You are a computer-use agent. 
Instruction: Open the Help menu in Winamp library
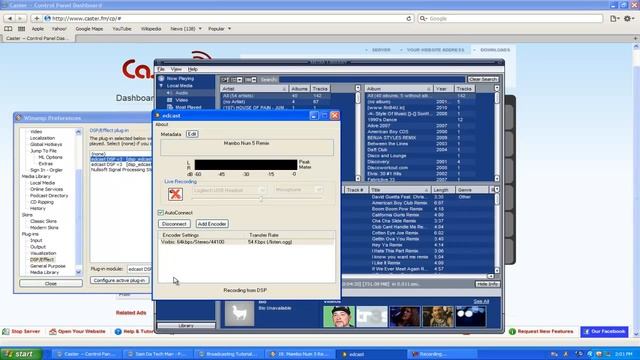(193, 69)
